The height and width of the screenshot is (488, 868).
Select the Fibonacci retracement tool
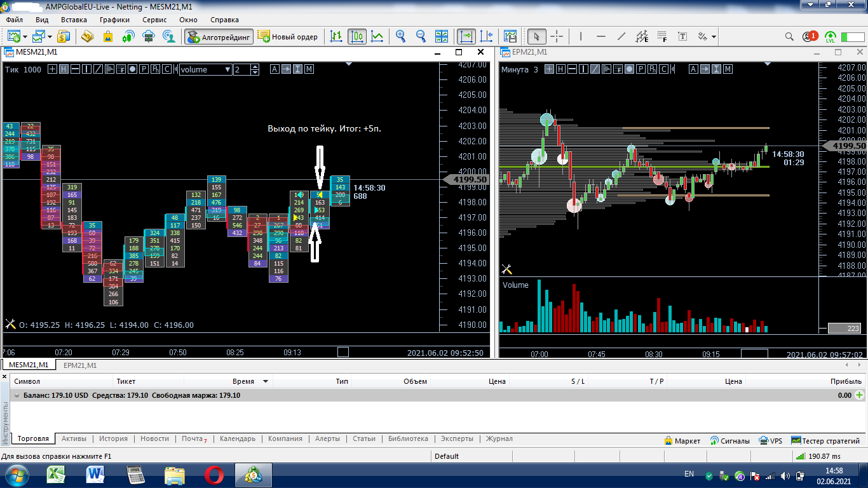point(662,36)
